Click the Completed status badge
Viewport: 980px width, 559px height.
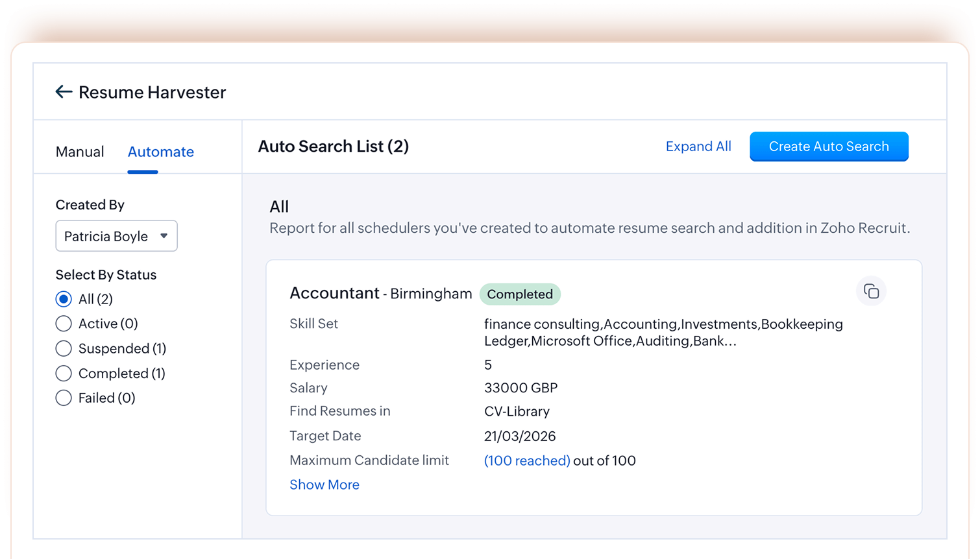[520, 294]
